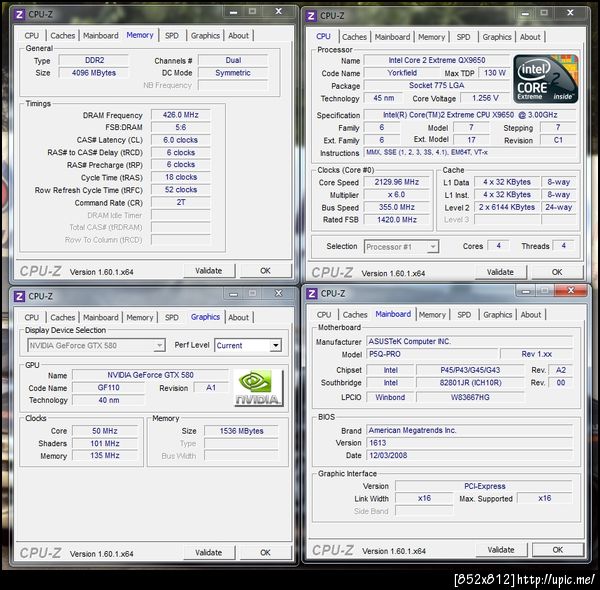Click the Intel Core 2 Extreme logo
The width and height of the screenshot is (600, 590).
pyautogui.click(x=546, y=79)
